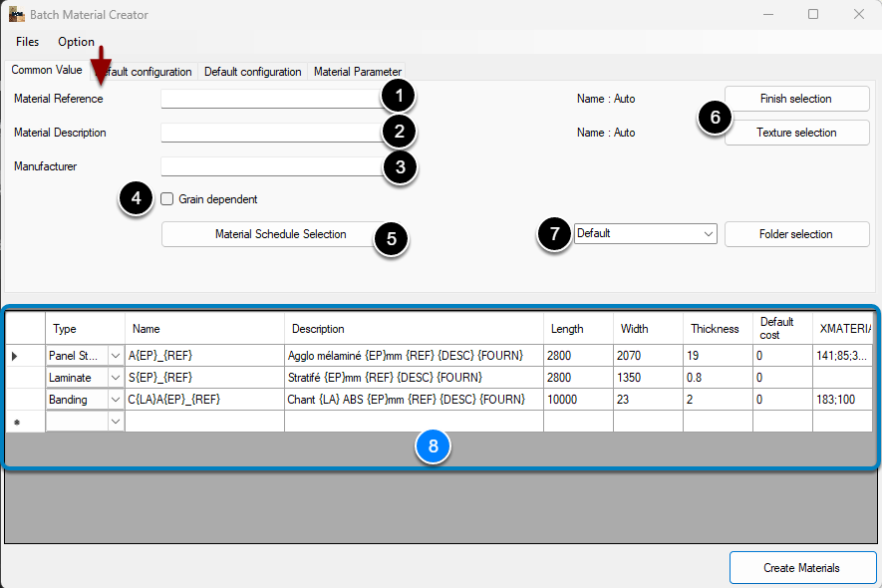Click the Folder selection button
This screenshot has height=588, width=882.
click(x=796, y=234)
